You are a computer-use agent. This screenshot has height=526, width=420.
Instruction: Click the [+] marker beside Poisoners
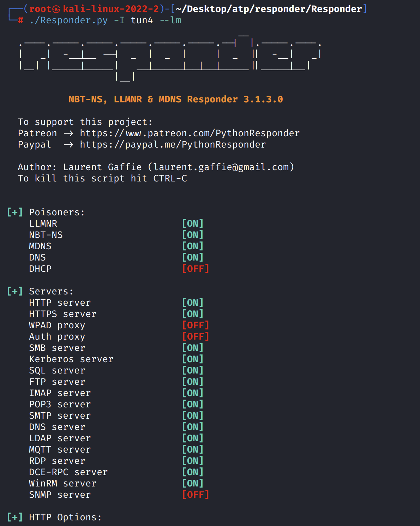[15, 213]
